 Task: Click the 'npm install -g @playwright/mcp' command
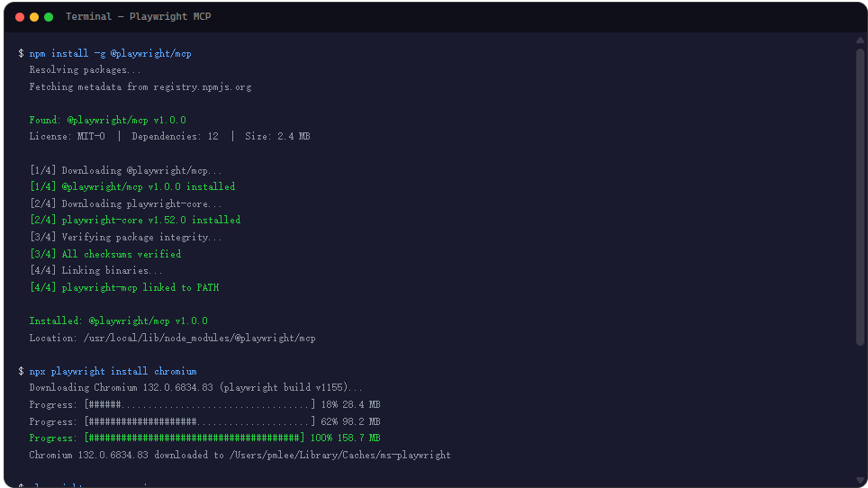[x=110, y=54]
